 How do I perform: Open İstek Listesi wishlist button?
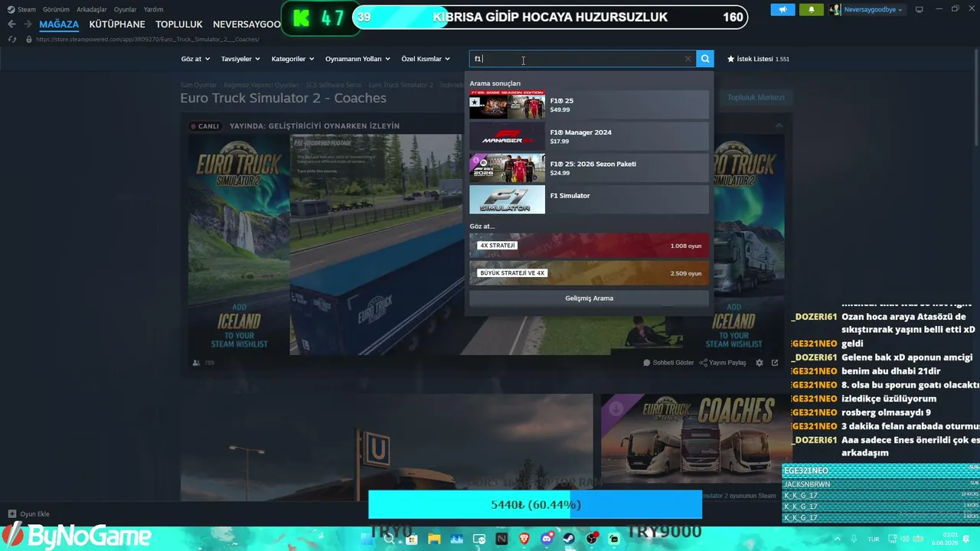point(758,59)
